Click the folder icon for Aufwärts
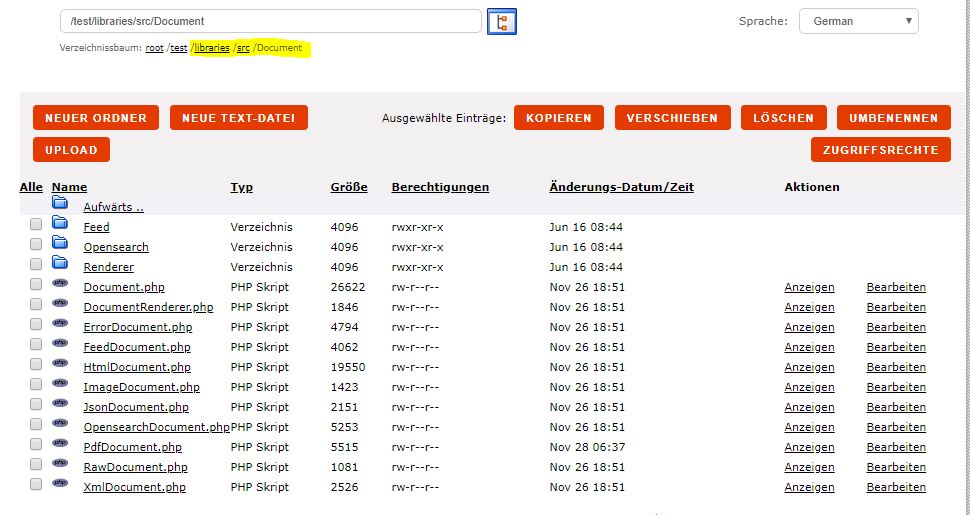Image resolution: width=970 pixels, height=515 pixels. click(x=60, y=204)
